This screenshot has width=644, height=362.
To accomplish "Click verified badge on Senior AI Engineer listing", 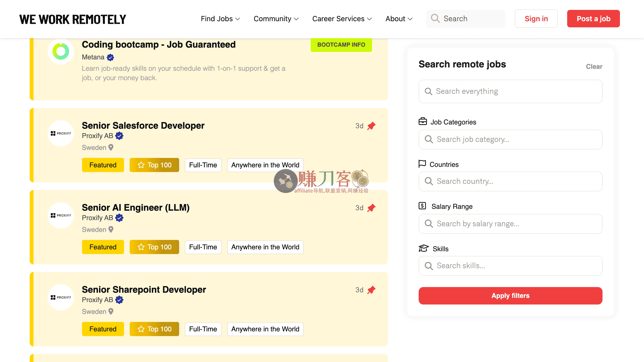I will pos(119,218).
